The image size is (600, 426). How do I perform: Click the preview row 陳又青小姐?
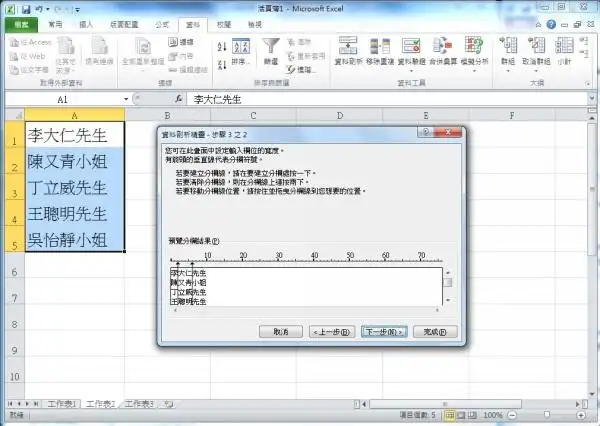click(188, 283)
